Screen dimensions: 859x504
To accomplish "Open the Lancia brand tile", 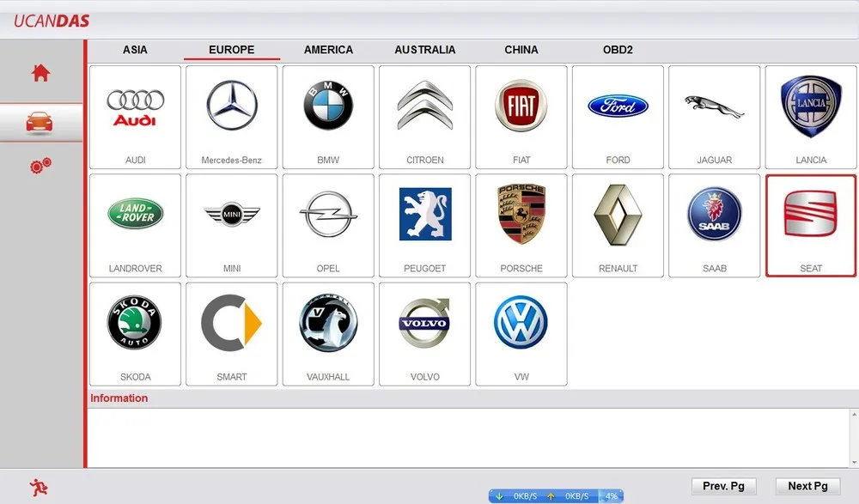I will tap(811, 118).
